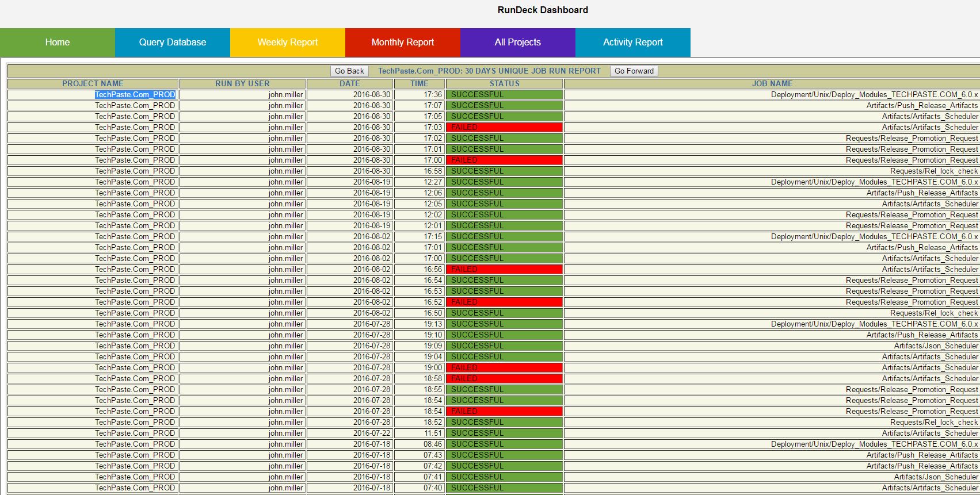Click the Rel_lock_check job at 2016-07-28 18:52
The height and width of the screenshot is (495, 980).
pyautogui.click(x=934, y=423)
